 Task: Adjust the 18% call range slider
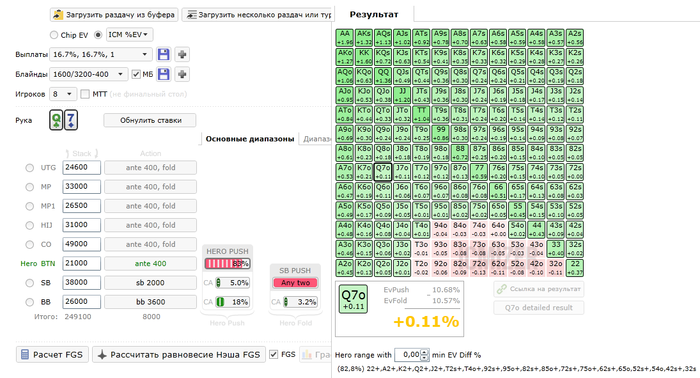pos(232,302)
